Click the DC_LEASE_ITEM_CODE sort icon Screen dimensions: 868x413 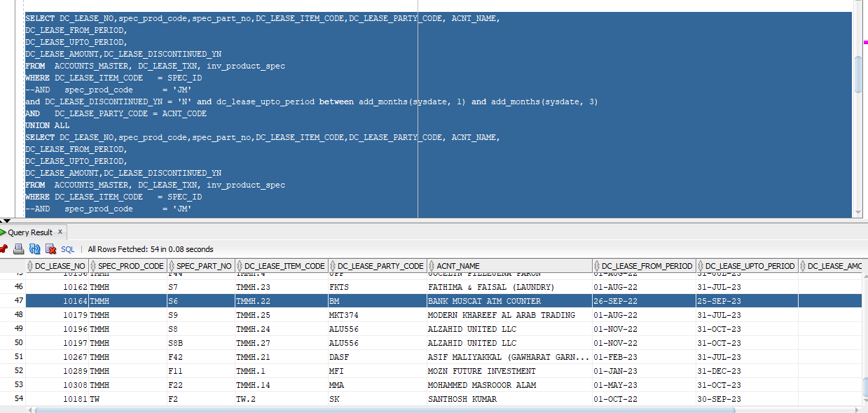(x=240, y=265)
